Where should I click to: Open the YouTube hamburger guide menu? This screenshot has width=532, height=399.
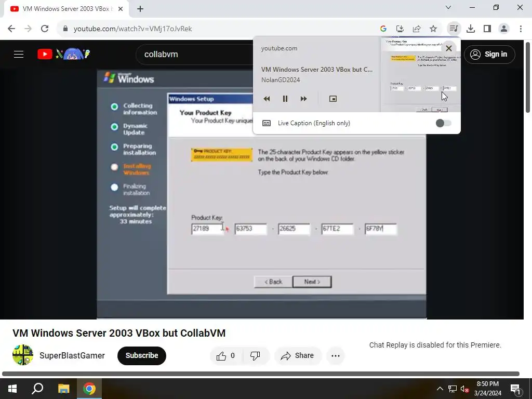pos(19,54)
